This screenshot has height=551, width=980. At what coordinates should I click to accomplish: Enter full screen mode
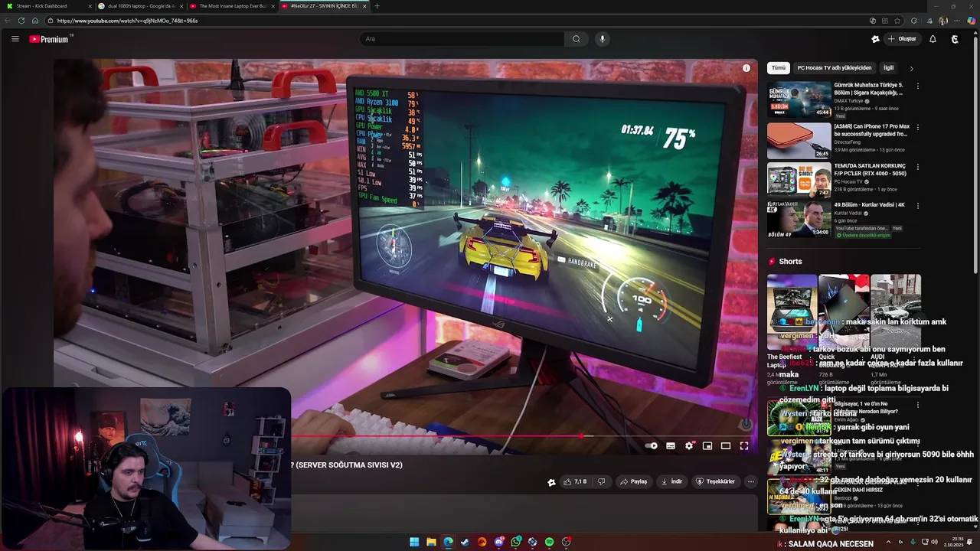click(744, 445)
